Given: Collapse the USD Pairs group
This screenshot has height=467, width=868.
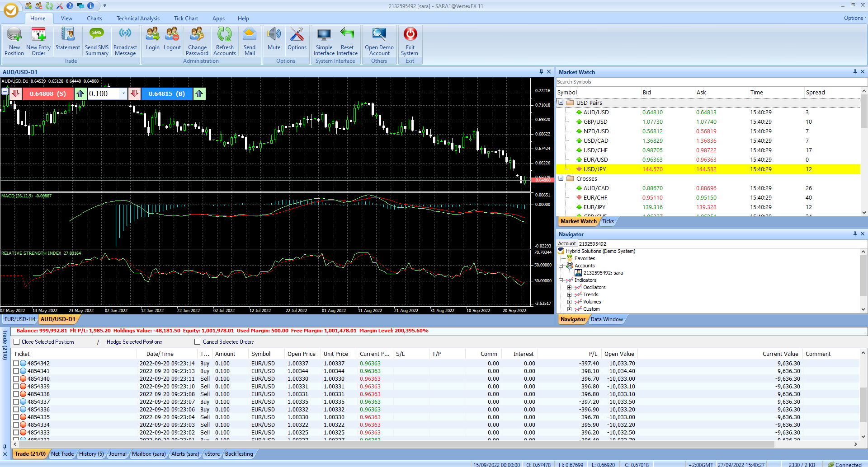Looking at the screenshot, I should coord(561,103).
